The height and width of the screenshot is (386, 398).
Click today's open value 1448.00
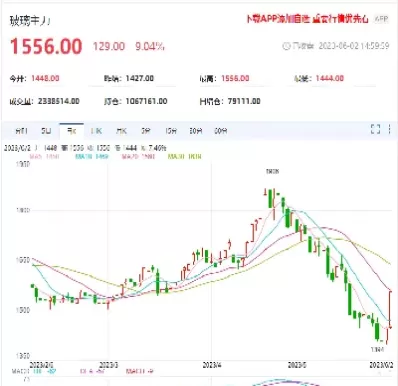45,78
